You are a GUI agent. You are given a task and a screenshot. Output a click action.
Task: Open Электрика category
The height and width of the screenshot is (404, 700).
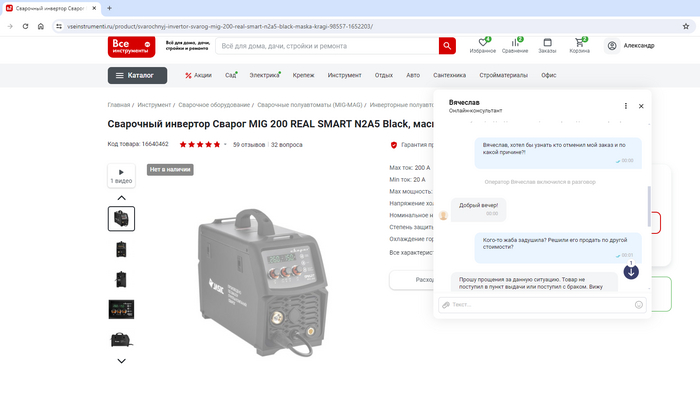coord(264,75)
